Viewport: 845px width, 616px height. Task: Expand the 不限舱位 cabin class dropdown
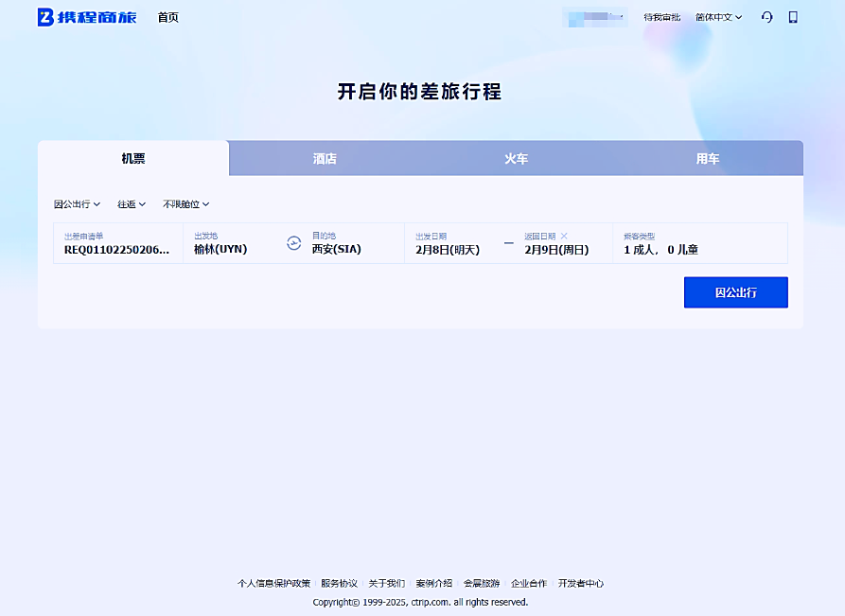(x=185, y=204)
